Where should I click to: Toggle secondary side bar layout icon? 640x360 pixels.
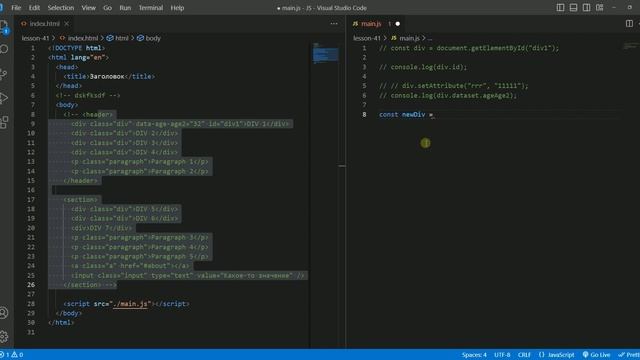coord(586,8)
